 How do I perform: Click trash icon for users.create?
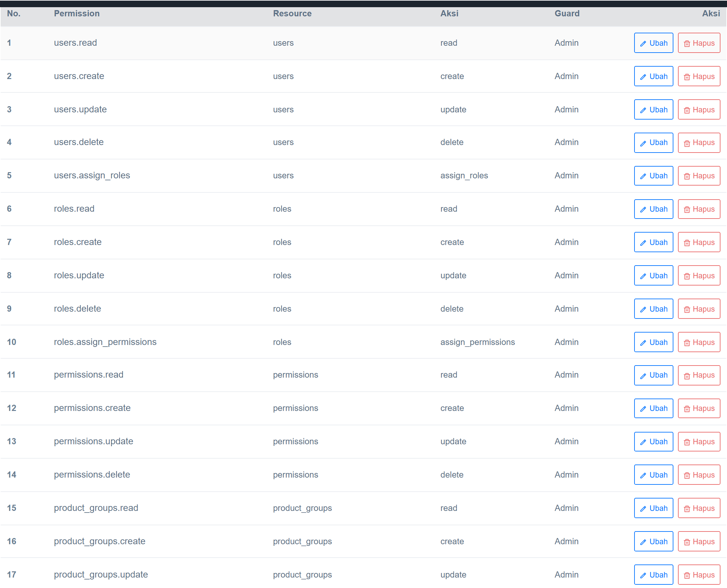687,77
